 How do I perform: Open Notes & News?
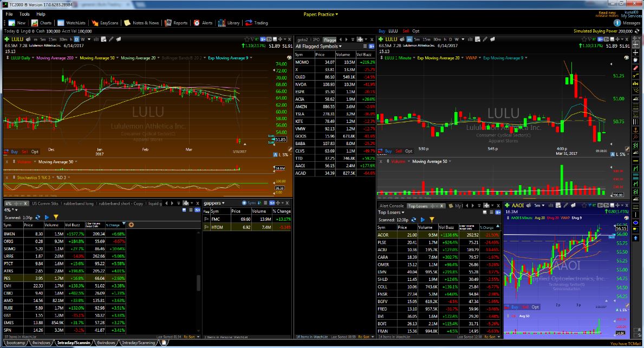point(142,23)
